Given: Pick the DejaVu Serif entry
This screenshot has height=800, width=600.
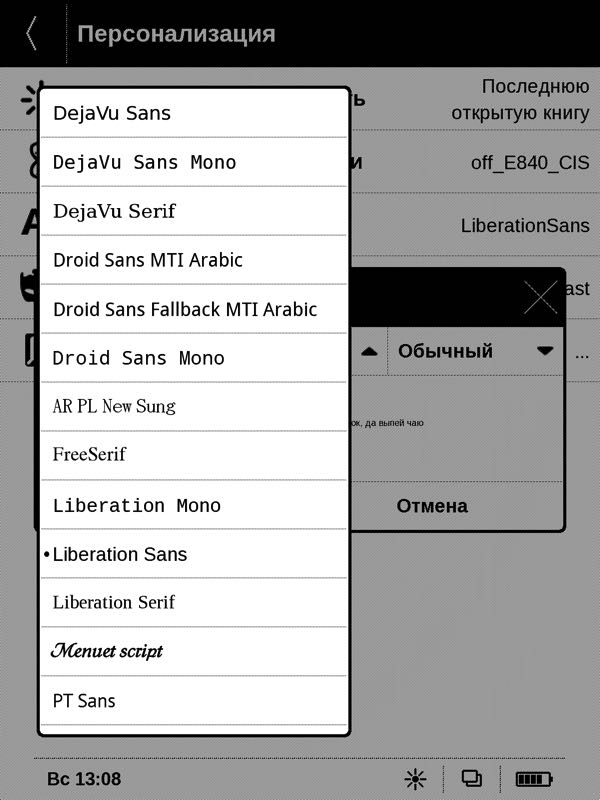Looking at the screenshot, I should [x=194, y=211].
